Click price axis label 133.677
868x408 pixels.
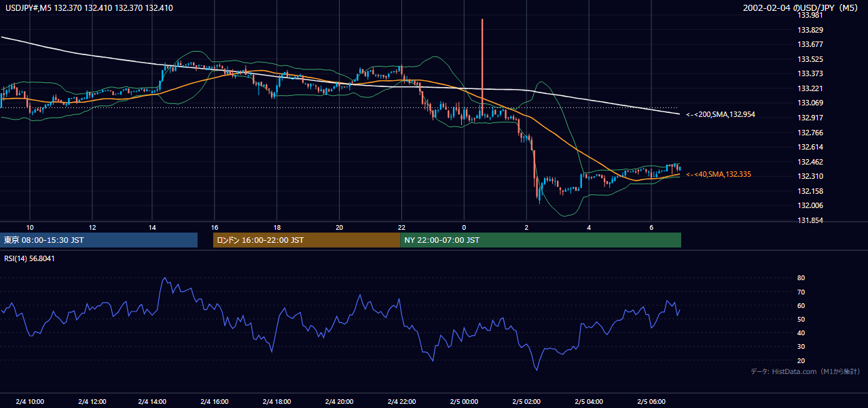[810, 44]
